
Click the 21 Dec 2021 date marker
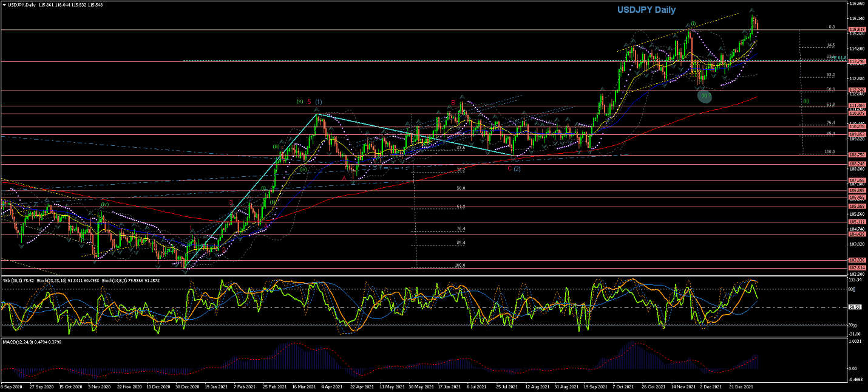[x=741, y=387]
